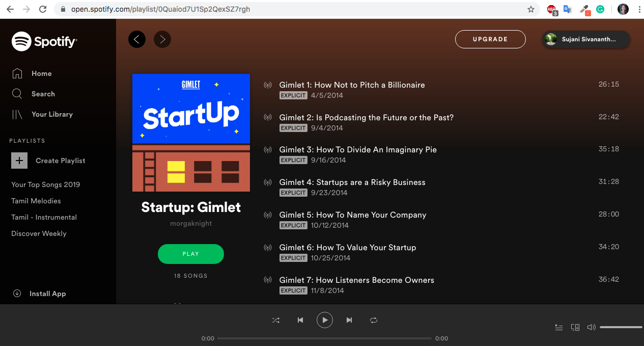
Task: Open the Sujani Sivananth user menu
Action: [586, 39]
